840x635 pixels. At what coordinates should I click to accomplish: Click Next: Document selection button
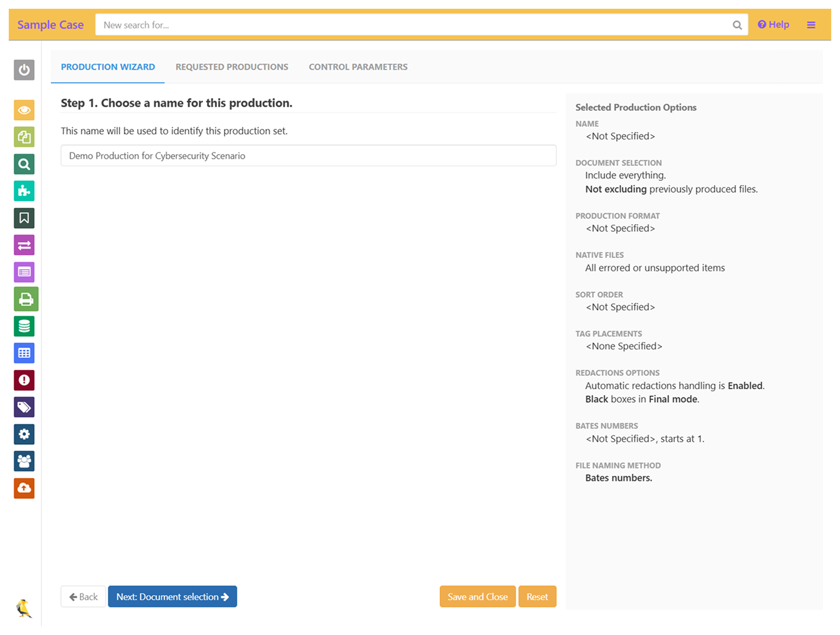coord(172,596)
